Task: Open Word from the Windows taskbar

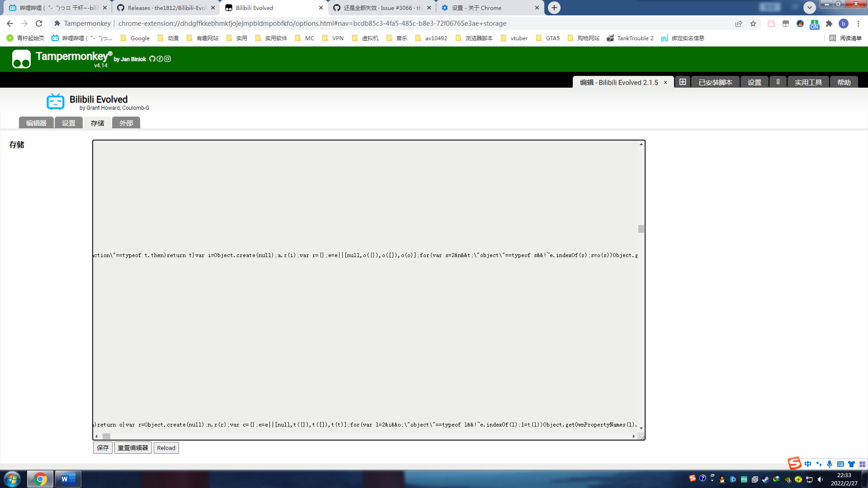Action: coord(68,479)
